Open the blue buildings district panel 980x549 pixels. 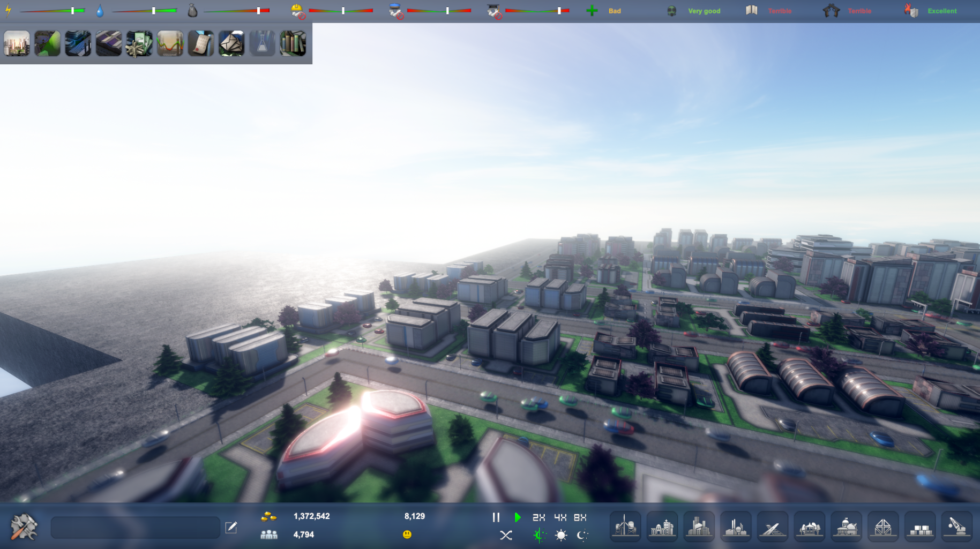pos(78,43)
